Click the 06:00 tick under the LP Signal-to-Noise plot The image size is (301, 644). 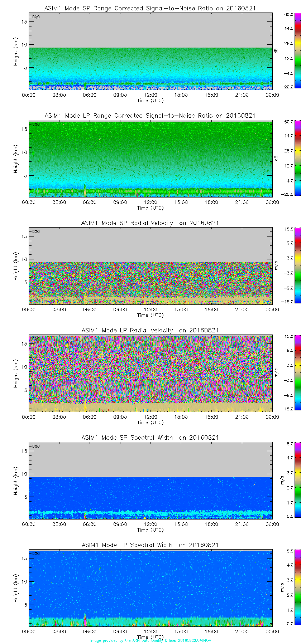coord(90,202)
